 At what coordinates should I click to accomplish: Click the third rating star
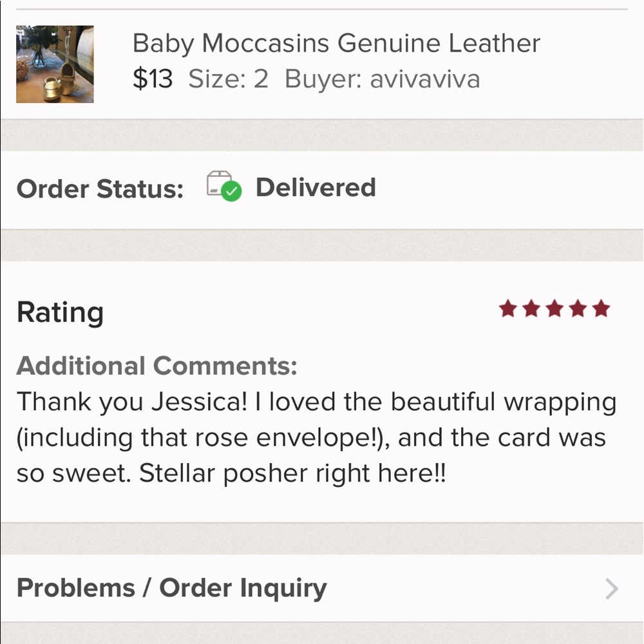(555, 308)
